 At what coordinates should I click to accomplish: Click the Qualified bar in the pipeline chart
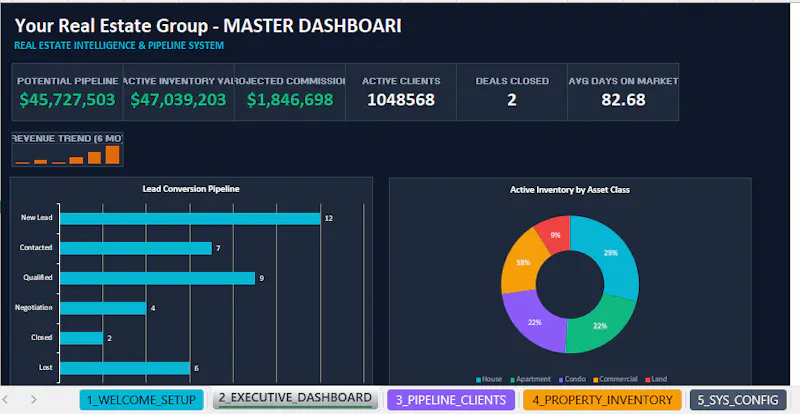pyautogui.click(x=157, y=278)
